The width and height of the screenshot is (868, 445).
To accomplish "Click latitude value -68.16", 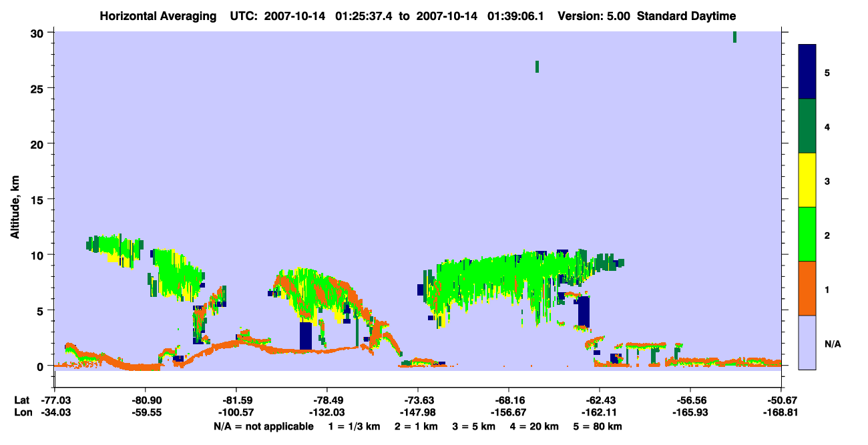I will 509,400.
